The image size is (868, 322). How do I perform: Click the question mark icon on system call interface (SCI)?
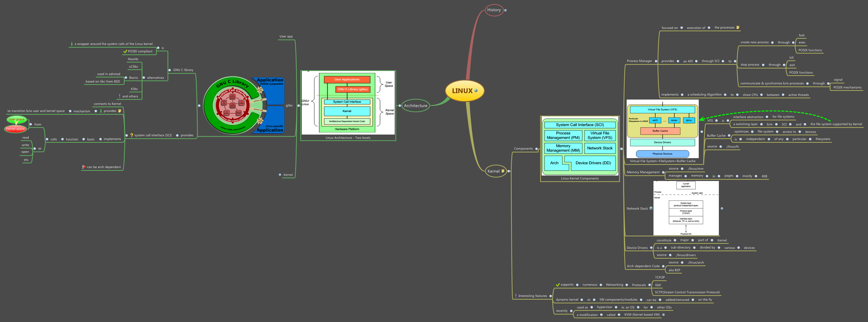coord(132,135)
